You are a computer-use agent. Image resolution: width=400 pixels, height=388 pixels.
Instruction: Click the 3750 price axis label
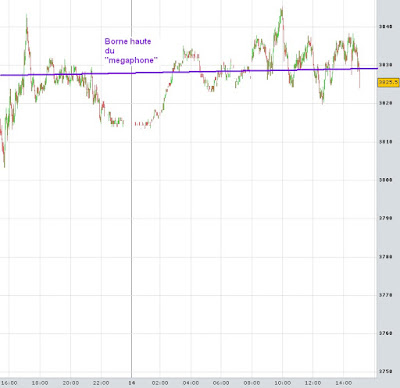(386, 372)
